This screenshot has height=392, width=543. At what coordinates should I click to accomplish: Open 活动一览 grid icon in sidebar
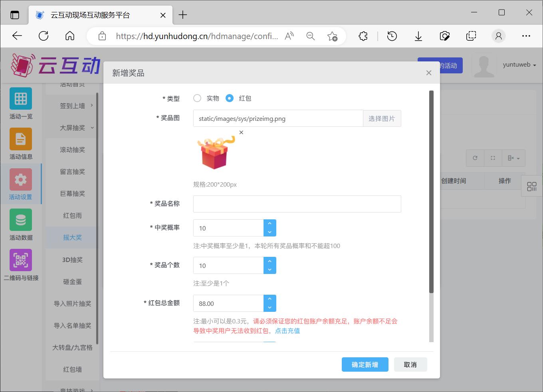[21, 98]
